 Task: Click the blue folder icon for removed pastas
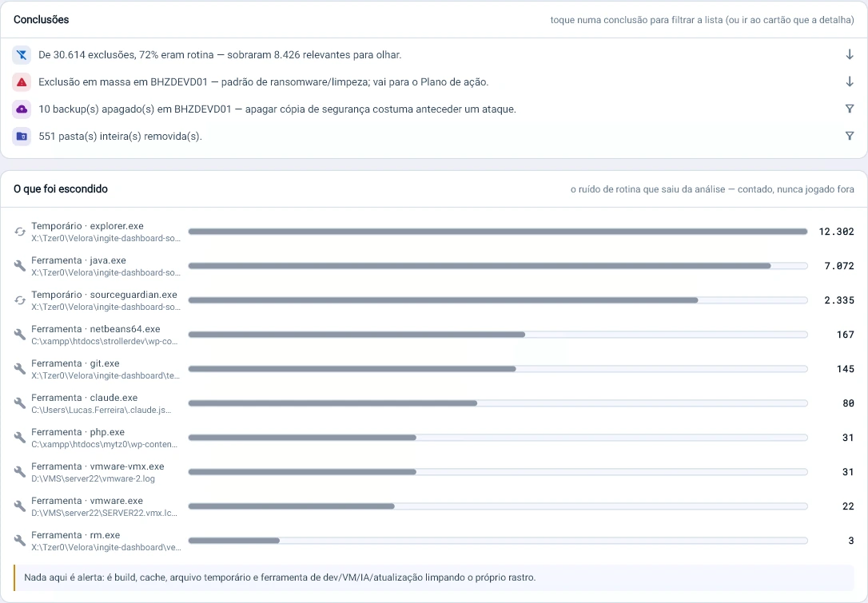tap(22, 136)
